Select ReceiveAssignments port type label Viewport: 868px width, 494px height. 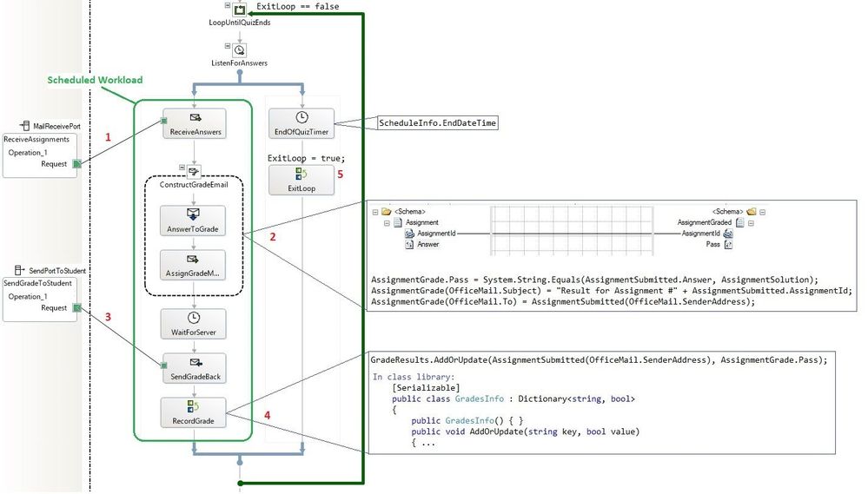[x=36, y=140]
